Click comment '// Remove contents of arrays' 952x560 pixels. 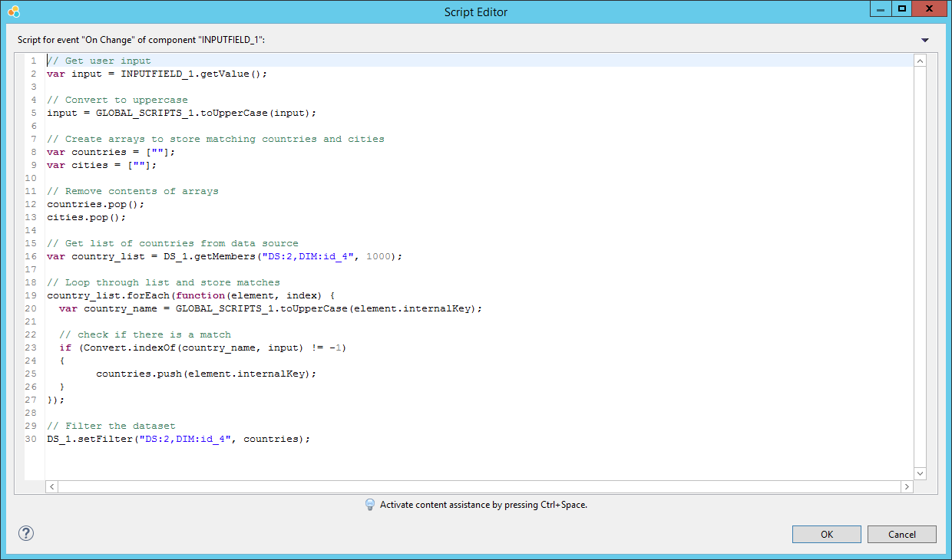pos(133,191)
